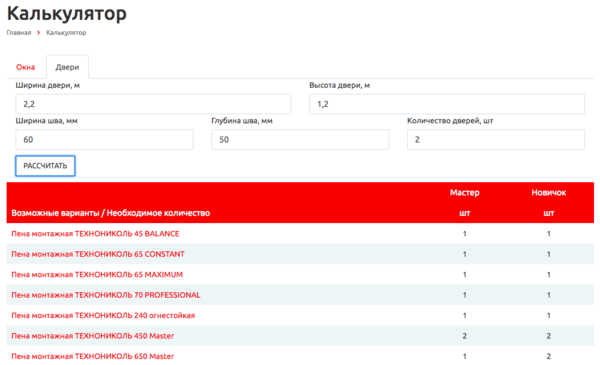Screen dimensions: 600x365
Task: Focus the Ширина двери input field
Action: tap(153, 104)
